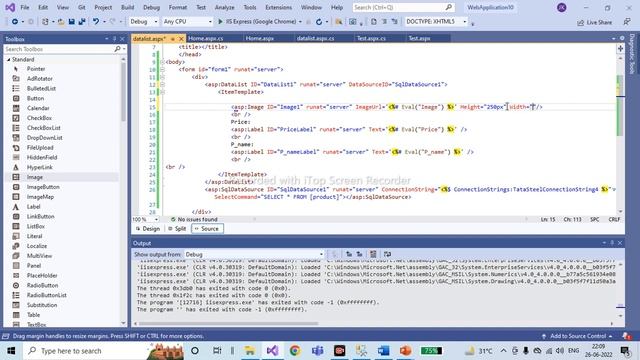Select the FileUpload control in Toolbox
The width and height of the screenshot is (640, 360).
point(40,147)
